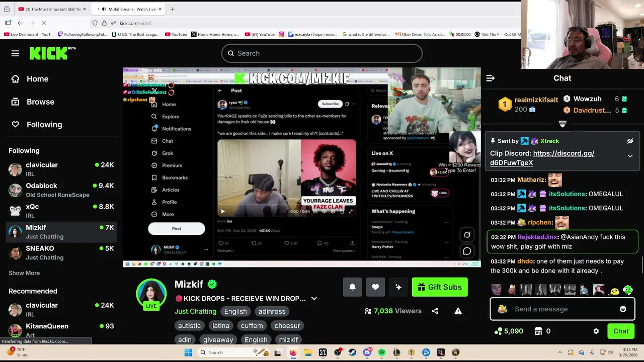Expand the stream title dropdown
The width and height of the screenshot is (644, 362).
[x=314, y=299]
